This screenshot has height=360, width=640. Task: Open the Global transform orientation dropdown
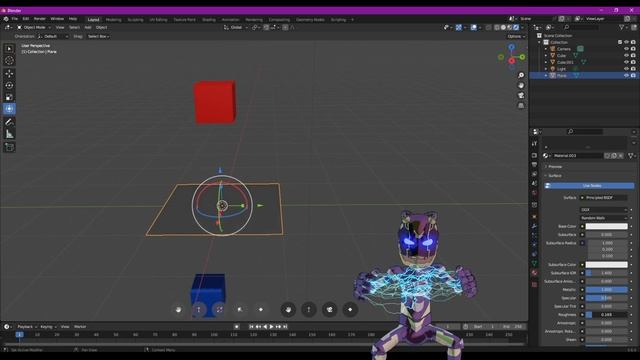(236, 27)
